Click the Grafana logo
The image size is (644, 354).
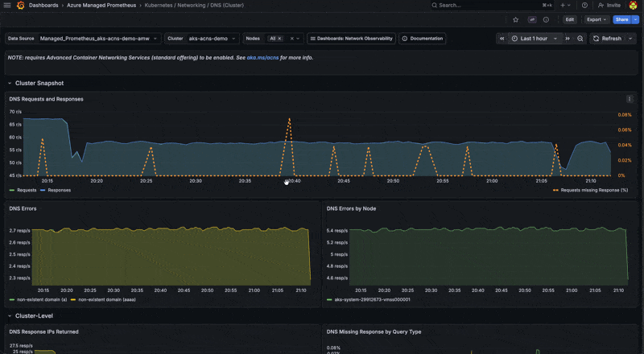[21, 6]
